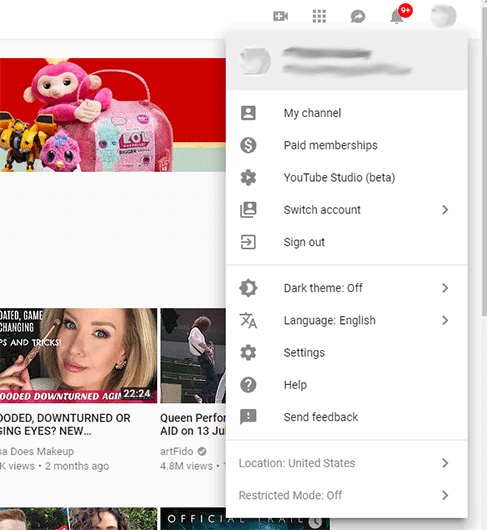Click the Paid memberships dollar icon
Screen dimensions: 487x530
point(248,145)
